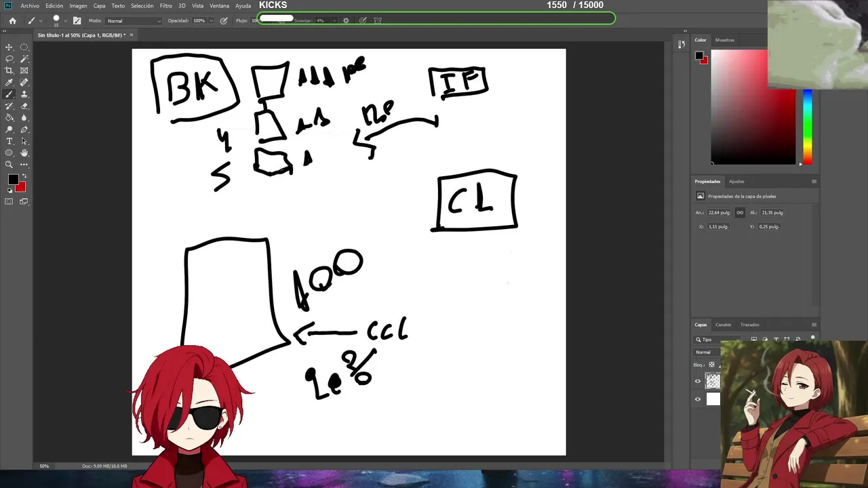
Task: Change the screen mode
Action: (x=24, y=201)
